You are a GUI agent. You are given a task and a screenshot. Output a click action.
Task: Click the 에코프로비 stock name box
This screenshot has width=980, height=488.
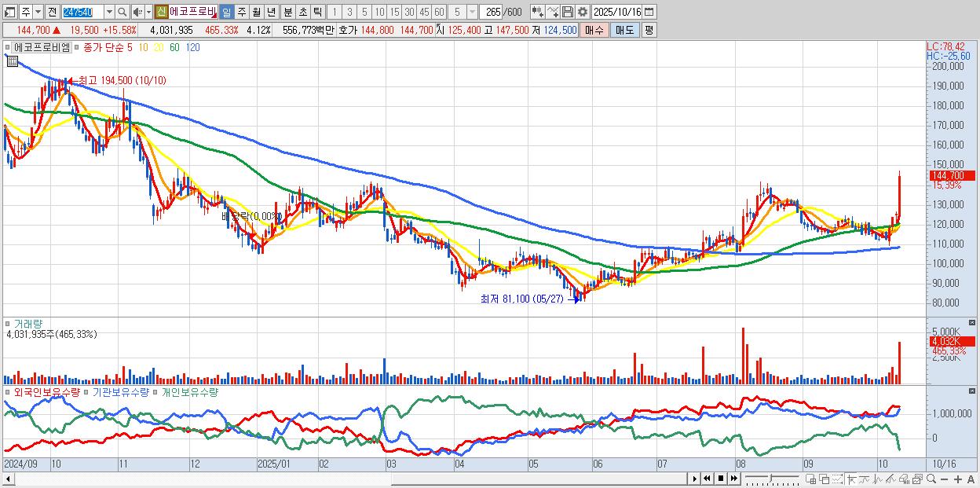pyautogui.click(x=192, y=12)
